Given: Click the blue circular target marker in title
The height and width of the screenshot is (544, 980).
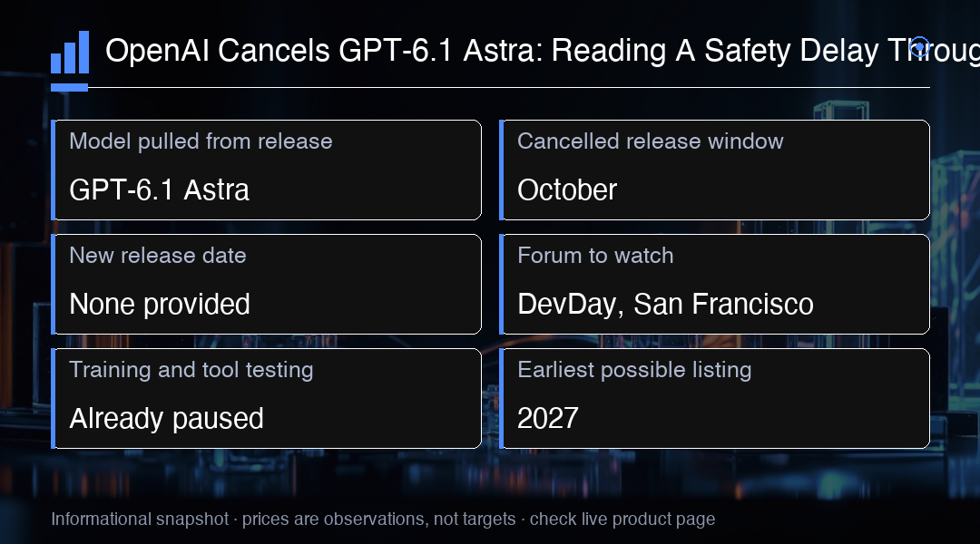Looking at the screenshot, I should [x=919, y=47].
